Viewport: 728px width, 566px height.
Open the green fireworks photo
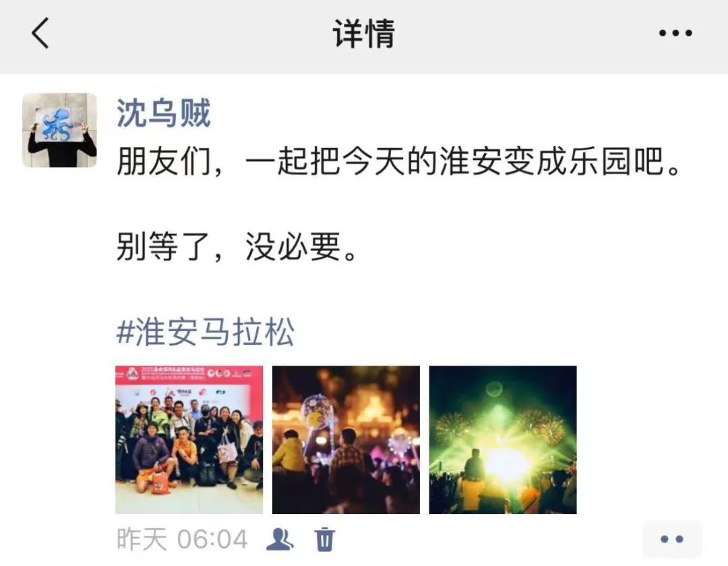(503, 440)
